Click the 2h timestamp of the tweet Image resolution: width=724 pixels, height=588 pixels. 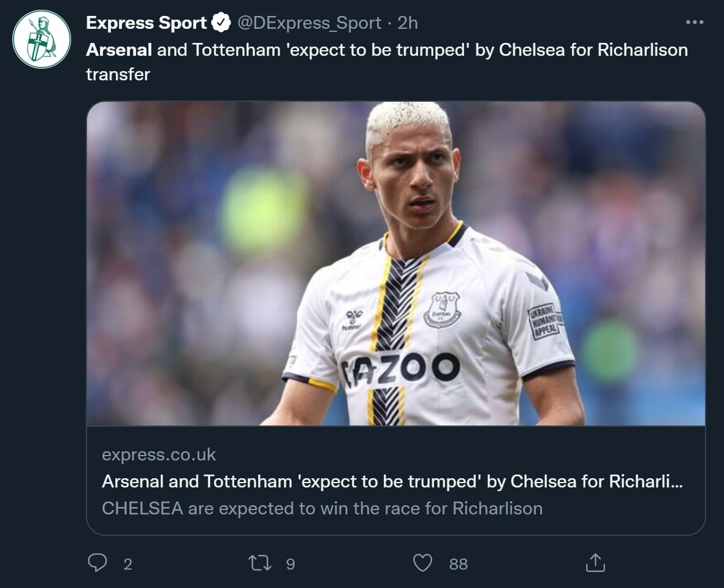click(408, 23)
